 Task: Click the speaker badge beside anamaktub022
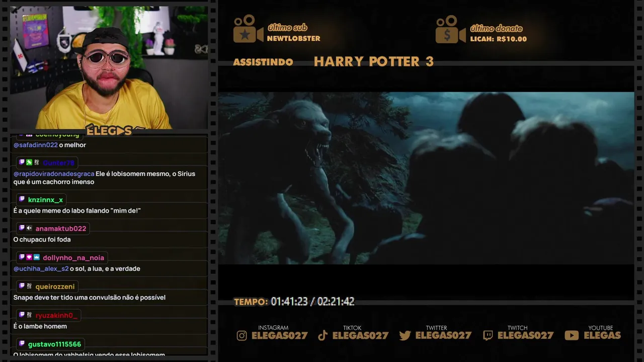29,228
